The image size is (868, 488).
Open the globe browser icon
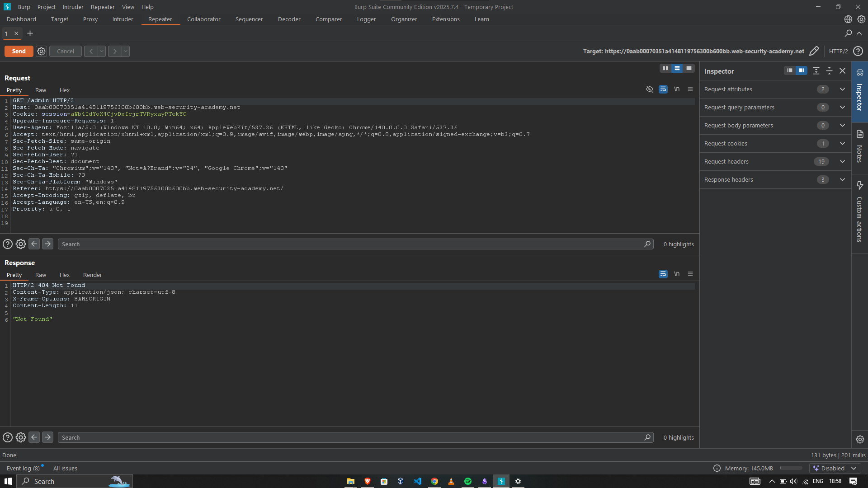pos(848,19)
